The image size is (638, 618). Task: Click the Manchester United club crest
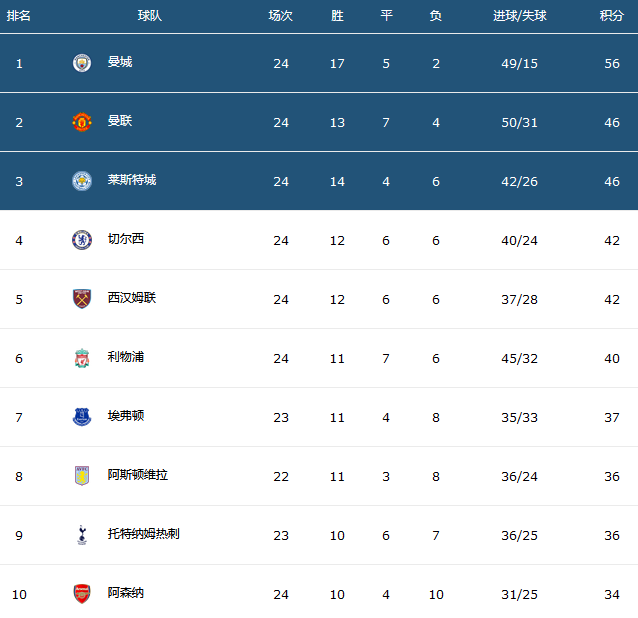point(82,122)
